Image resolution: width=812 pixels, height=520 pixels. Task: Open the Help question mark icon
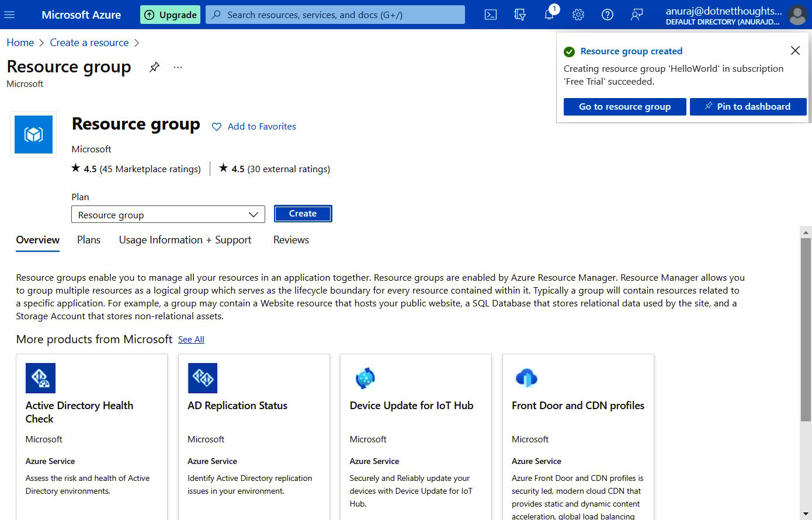tap(608, 15)
